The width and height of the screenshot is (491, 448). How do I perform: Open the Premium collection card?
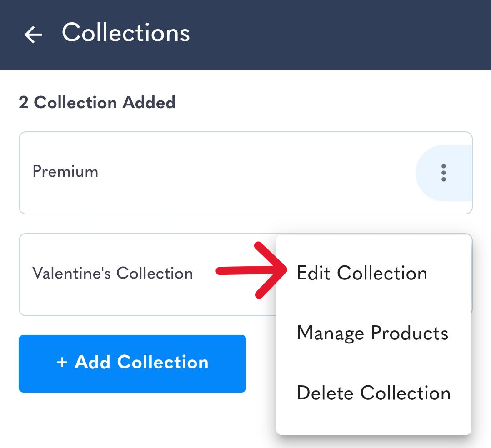coord(245,173)
